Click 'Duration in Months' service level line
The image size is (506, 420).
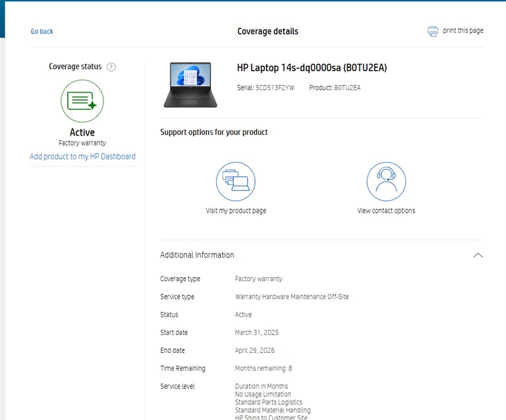pos(262,386)
